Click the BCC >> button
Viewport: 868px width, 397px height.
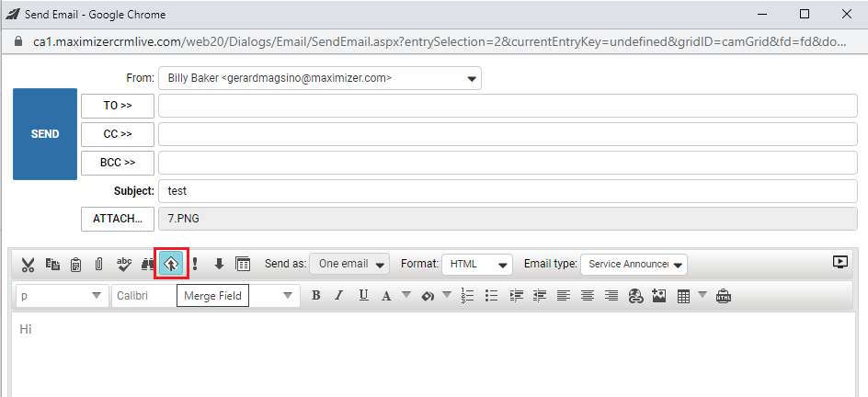[x=118, y=163]
